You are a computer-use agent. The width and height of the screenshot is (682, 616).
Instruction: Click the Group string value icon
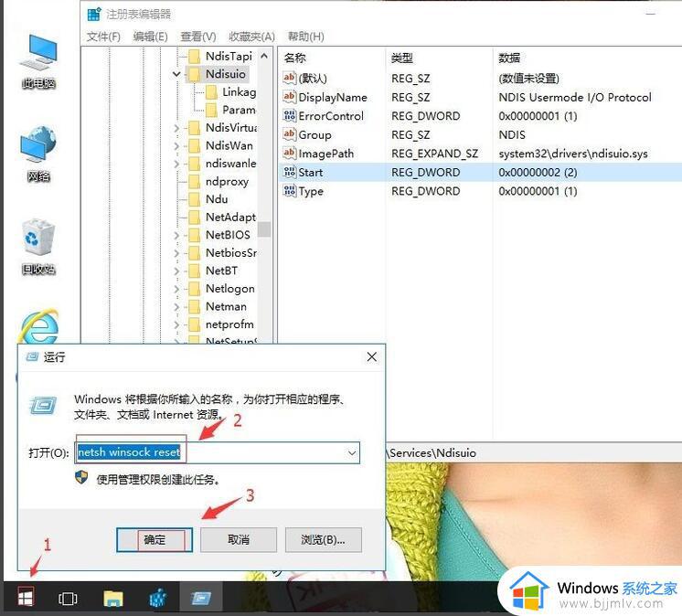click(x=289, y=134)
